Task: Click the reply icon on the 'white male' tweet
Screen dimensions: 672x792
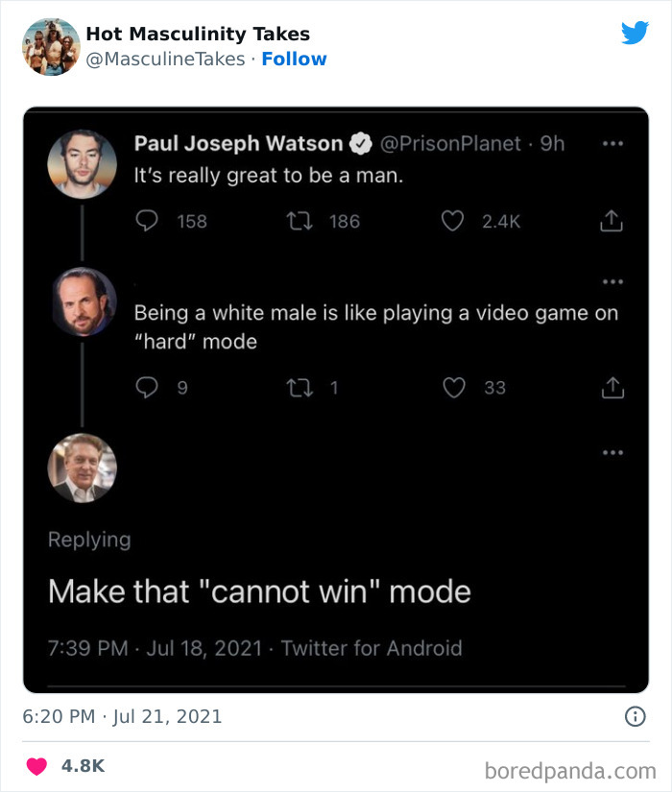Action: click(145, 388)
